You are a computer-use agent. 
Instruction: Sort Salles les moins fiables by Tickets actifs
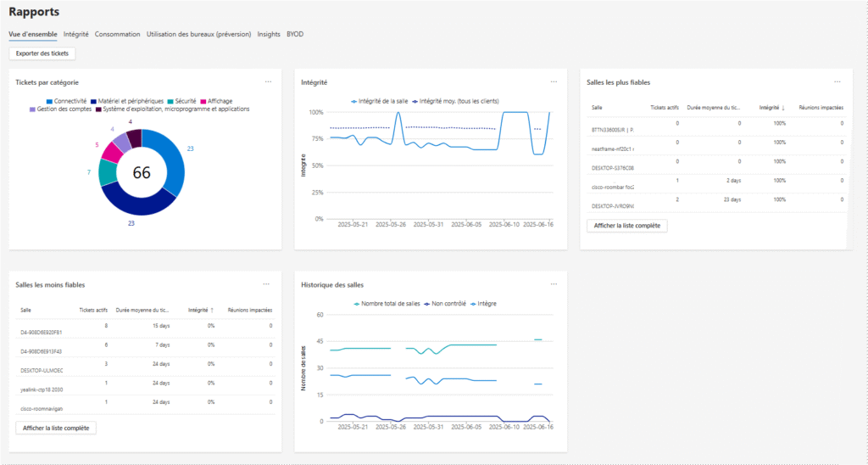tap(93, 311)
